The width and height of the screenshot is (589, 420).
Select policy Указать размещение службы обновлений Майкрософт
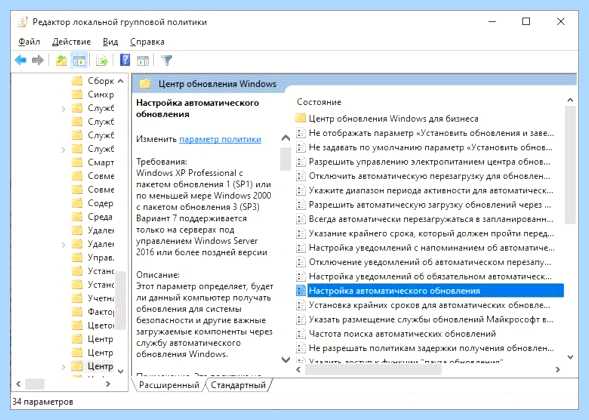point(431,319)
